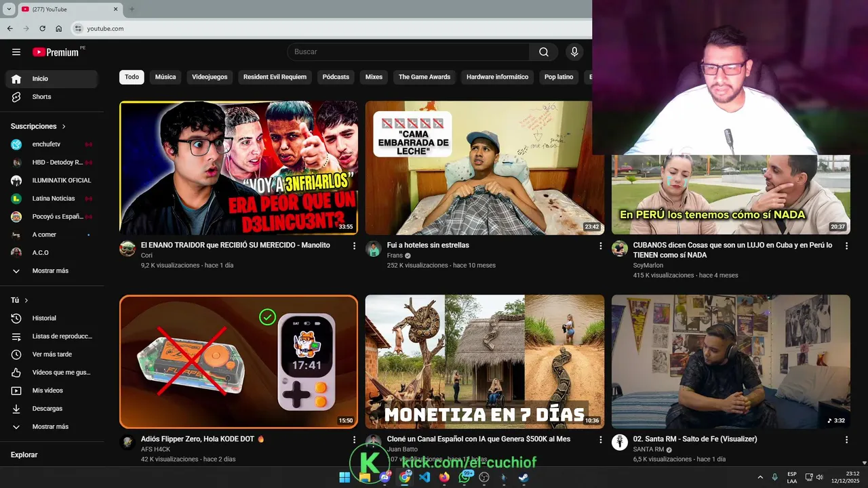Select the Música filter chip
The image size is (868, 488).
(x=165, y=77)
